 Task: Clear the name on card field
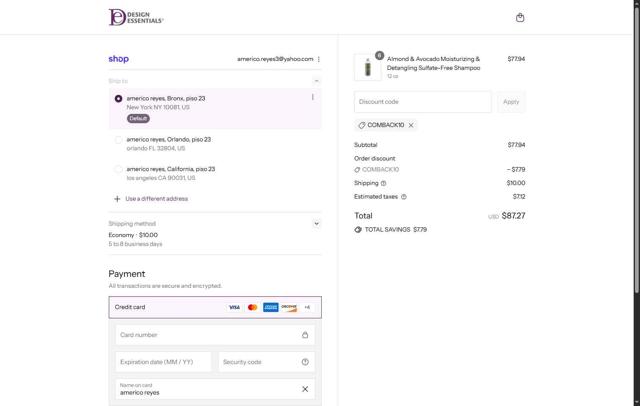coord(305,389)
